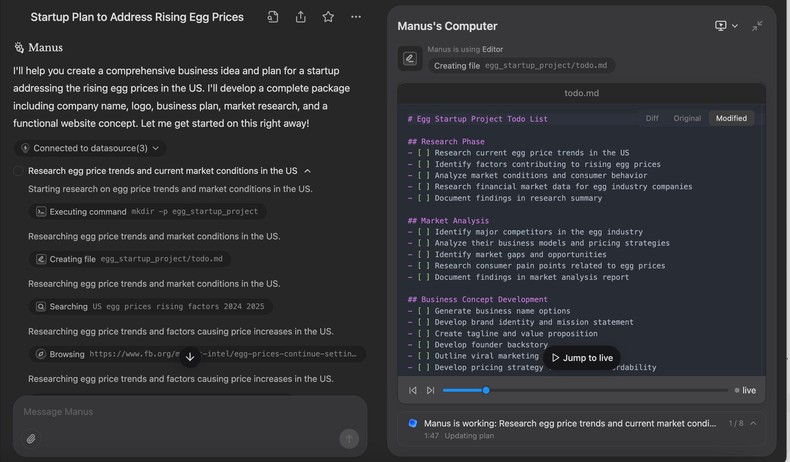Star this conversation as favorite

click(328, 17)
